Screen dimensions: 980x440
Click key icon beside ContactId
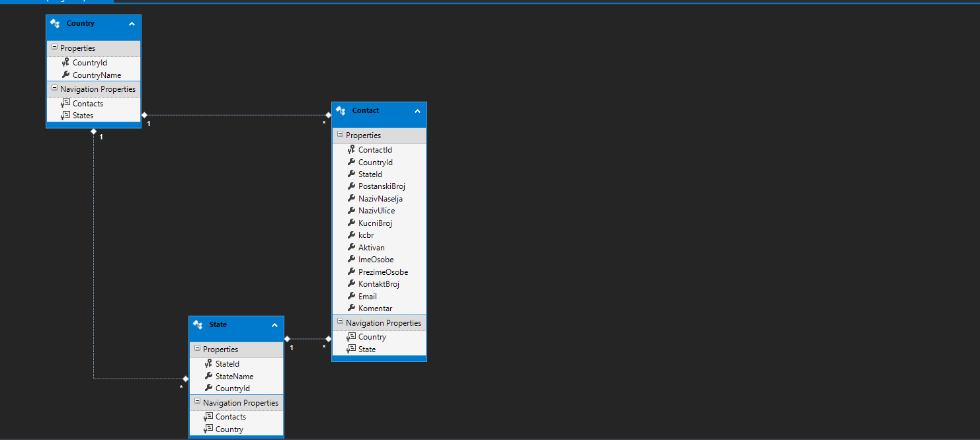pyautogui.click(x=351, y=150)
